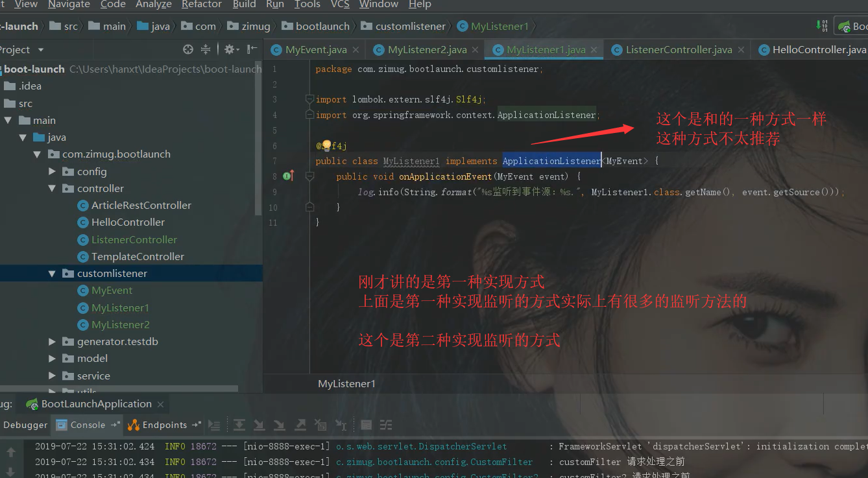
Task: Expand the service package
Action: [x=53, y=376]
